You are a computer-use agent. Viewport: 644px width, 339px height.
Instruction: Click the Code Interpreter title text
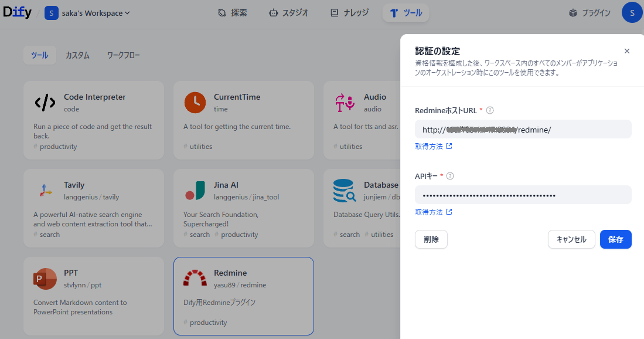click(x=94, y=97)
